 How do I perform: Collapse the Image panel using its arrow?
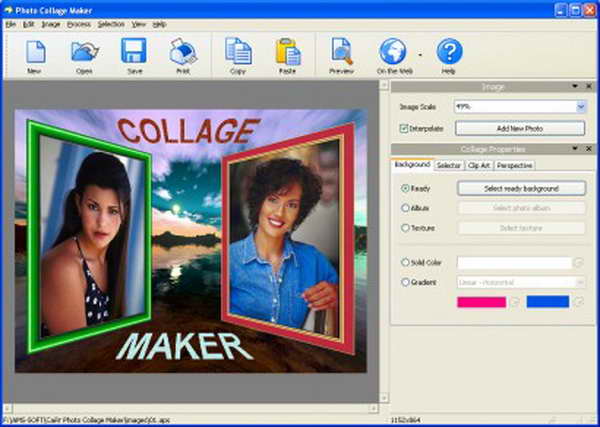(574, 87)
